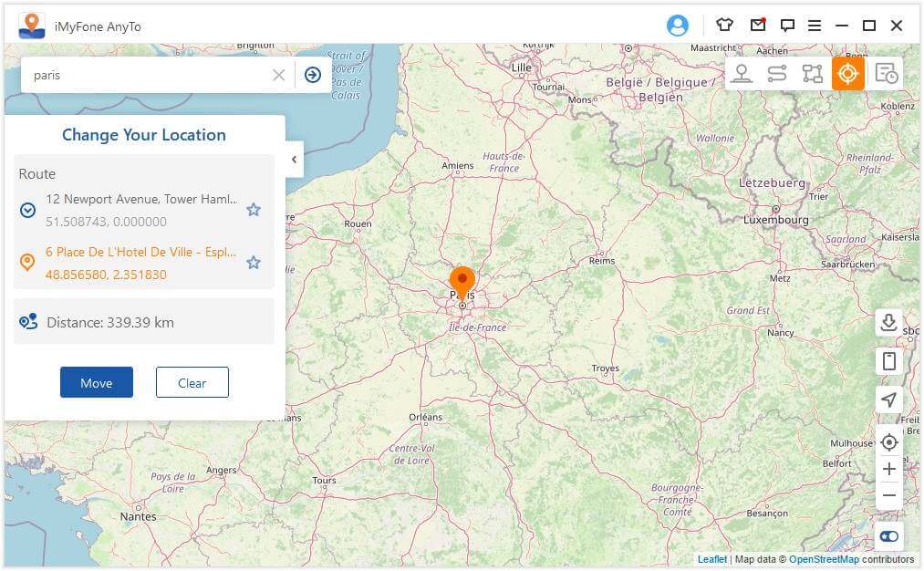This screenshot has width=924, height=571.
Task: Click the navigation arrow icon on map sidebar
Action: click(x=888, y=400)
